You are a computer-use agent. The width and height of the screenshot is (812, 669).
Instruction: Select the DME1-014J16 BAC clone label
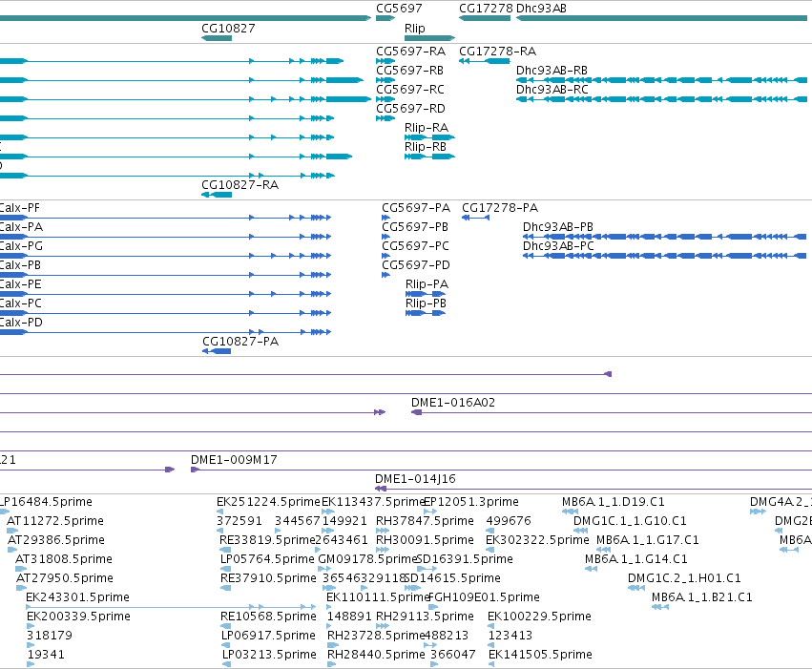pyautogui.click(x=415, y=479)
